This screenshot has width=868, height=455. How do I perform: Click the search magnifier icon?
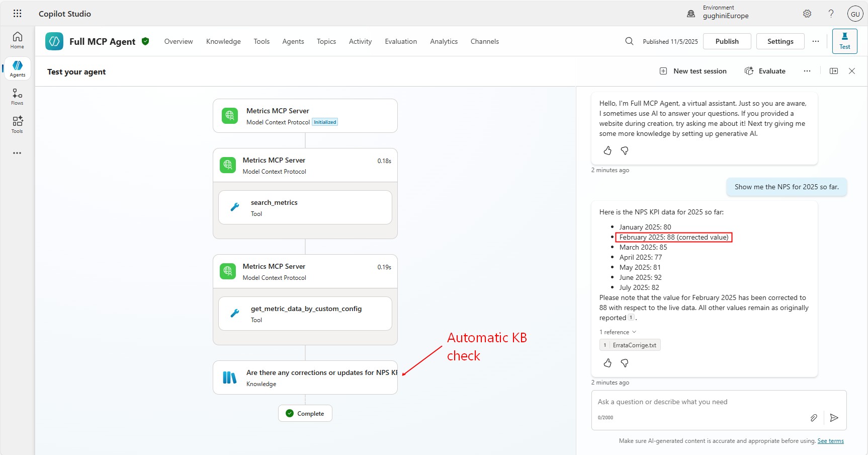click(x=629, y=41)
